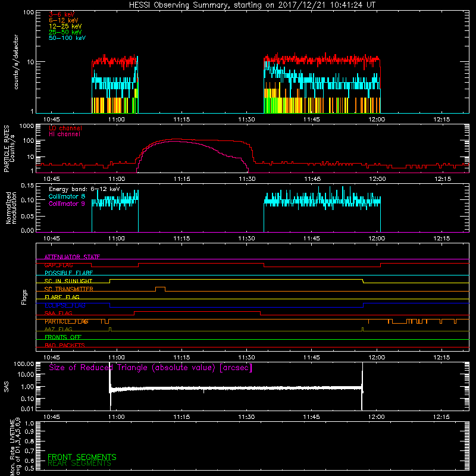Select the Collimator 8 legend entry

67,196
